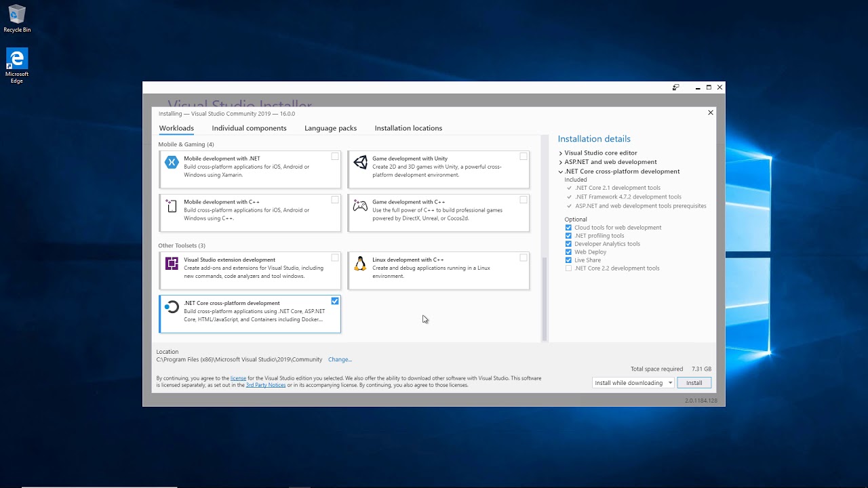This screenshot has height=488, width=868.
Task: Uncheck Web Deploy option
Action: click(x=568, y=252)
